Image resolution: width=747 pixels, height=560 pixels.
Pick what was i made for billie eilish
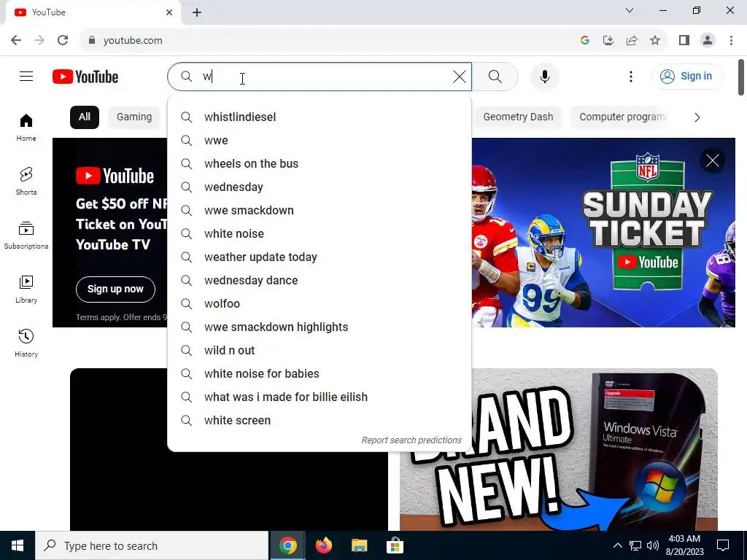[320, 397]
